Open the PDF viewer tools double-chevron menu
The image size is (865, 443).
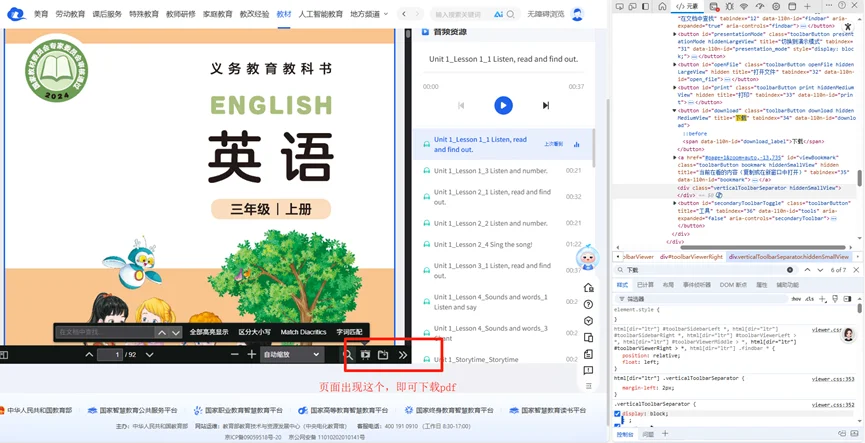tap(403, 355)
